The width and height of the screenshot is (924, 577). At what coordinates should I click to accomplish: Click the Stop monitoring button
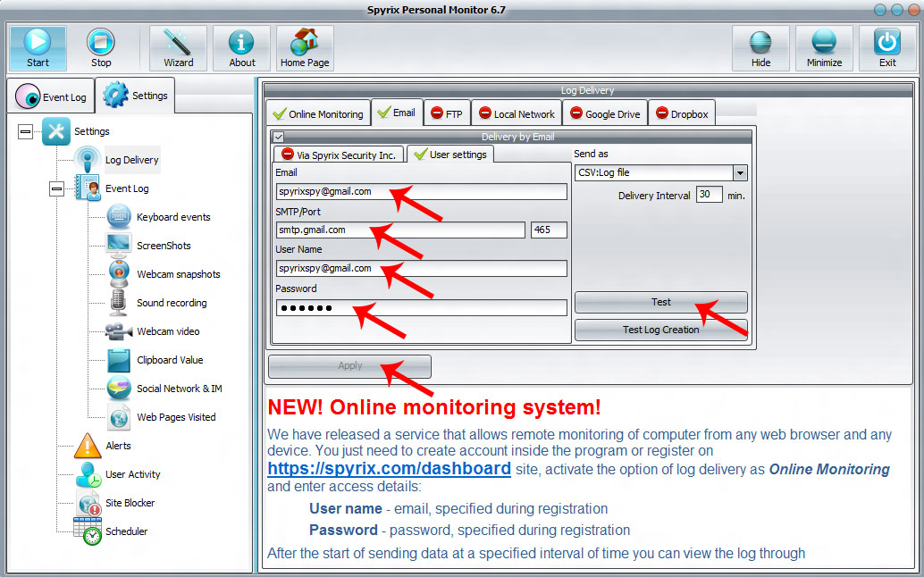click(x=101, y=48)
